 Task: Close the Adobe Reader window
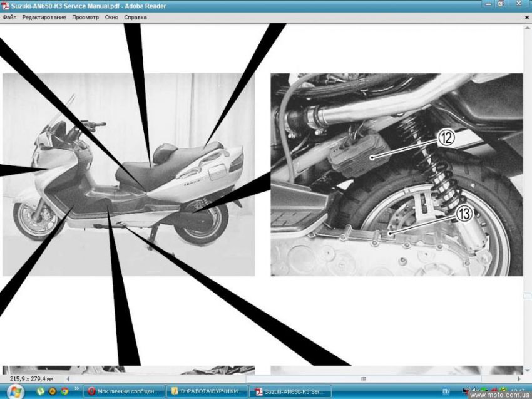519,4
